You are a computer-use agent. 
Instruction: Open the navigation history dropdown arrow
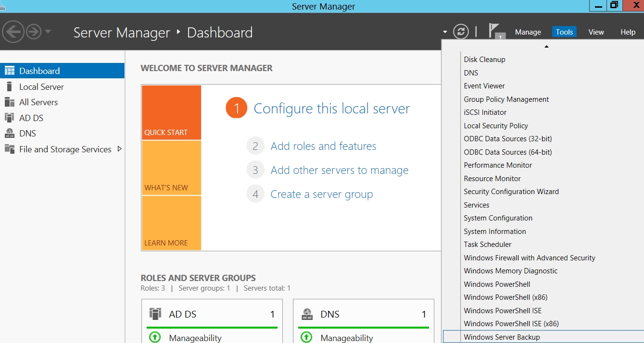coord(48,32)
